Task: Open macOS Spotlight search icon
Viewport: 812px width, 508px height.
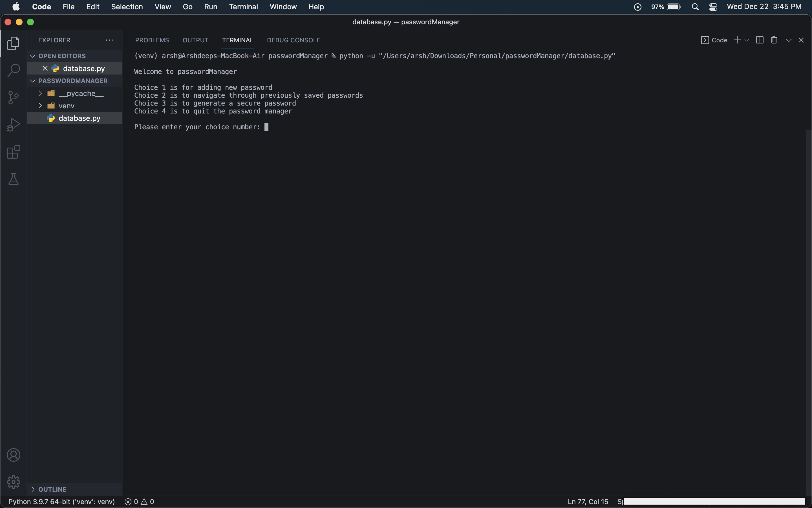Action: pyautogui.click(x=695, y=7)
